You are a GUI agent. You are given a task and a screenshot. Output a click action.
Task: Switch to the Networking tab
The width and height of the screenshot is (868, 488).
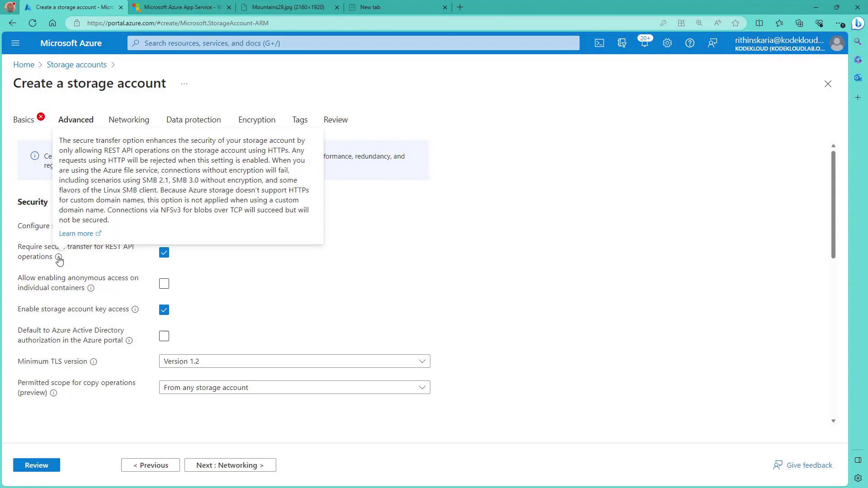point(129,120)
